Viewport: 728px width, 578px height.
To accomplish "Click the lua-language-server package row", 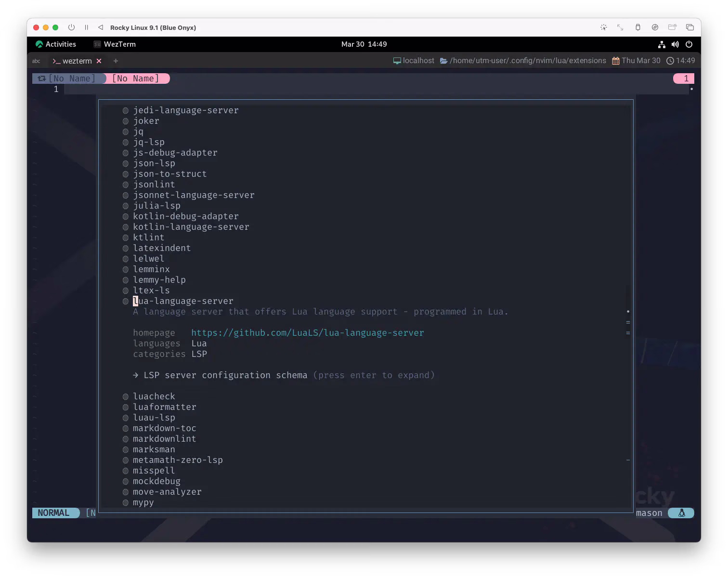I will (183, 301).
